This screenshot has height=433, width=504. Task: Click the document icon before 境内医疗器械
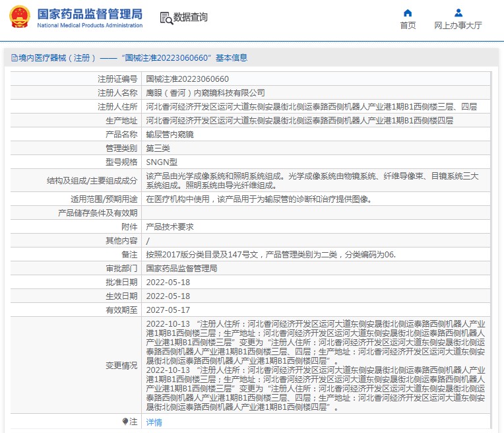(14, 58)
